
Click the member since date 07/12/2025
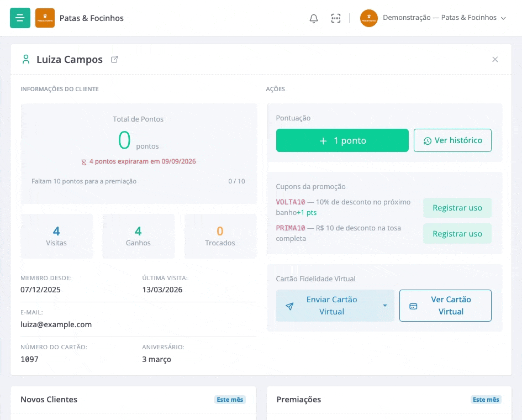click(40, 290)
